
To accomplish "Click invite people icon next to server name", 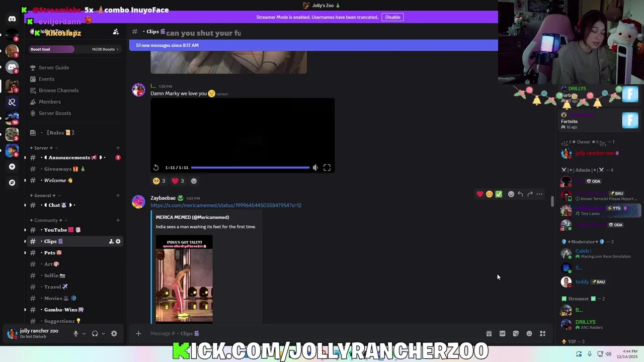I will (x=116, y=32).
